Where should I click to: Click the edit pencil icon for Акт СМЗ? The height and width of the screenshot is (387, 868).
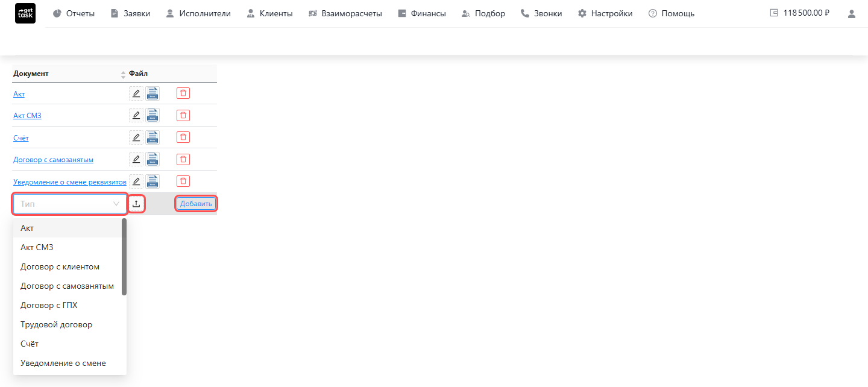tap(136, 115)
